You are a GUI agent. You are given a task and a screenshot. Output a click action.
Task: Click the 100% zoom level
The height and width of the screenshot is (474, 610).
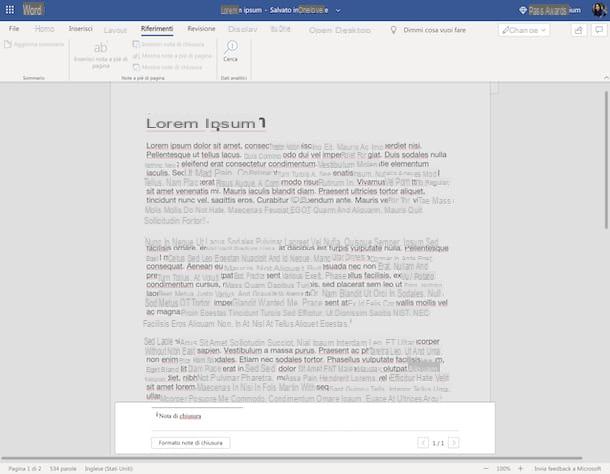point(503,469)
